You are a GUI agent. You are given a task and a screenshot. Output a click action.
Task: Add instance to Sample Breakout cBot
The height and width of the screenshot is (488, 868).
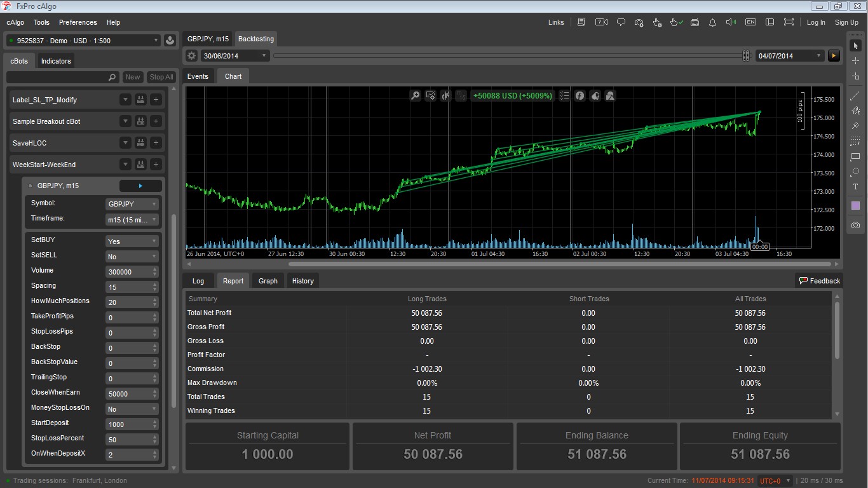pos(156,121)
